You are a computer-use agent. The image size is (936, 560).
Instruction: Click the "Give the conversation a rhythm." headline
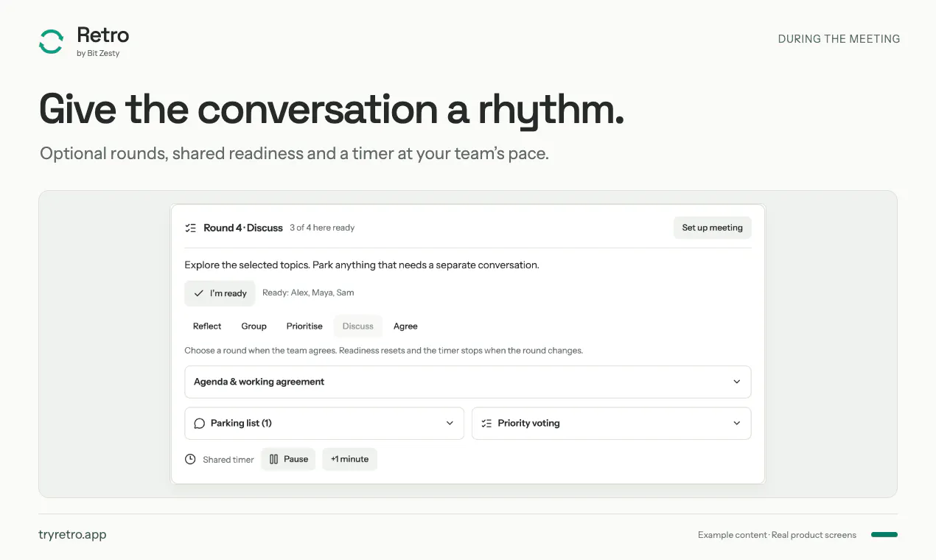point(332,109)
